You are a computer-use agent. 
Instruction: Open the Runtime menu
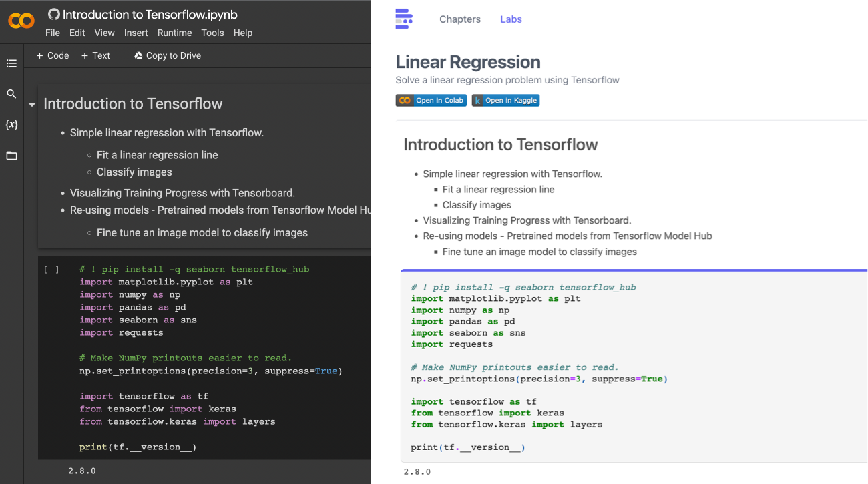click(x=174, y=33)
